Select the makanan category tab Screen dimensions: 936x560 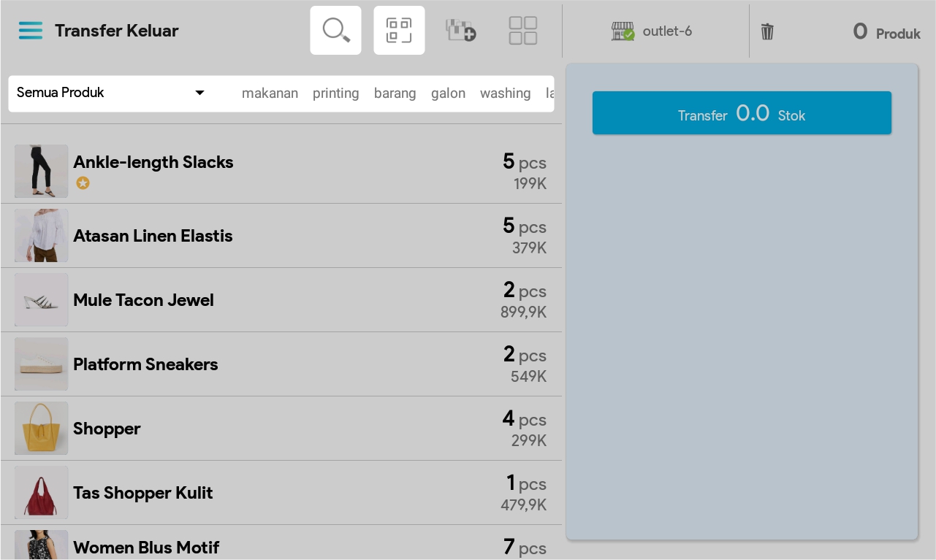click(x=270, y=93)
